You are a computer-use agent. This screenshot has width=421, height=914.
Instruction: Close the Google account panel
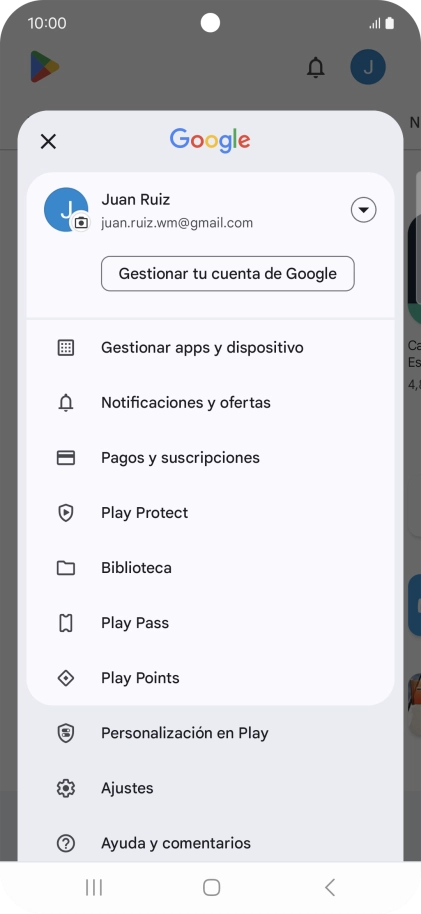click(48, 141)
